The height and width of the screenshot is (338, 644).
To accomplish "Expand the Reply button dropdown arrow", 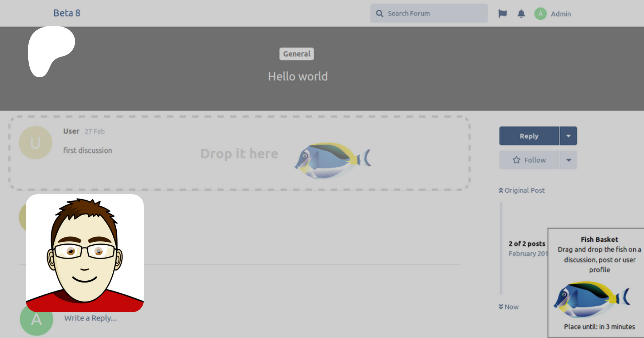I will pyautogui.click(x=569, y=136).
